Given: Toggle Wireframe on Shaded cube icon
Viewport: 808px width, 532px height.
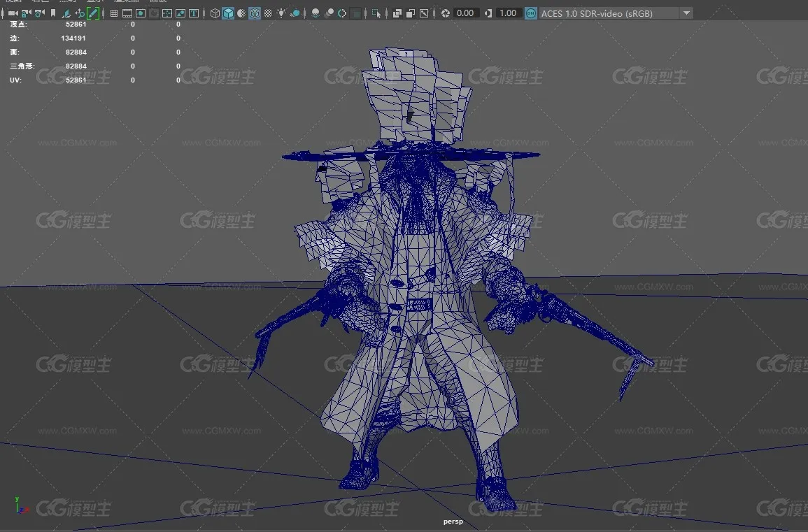Looking at the screenshot, I should 255,13.
